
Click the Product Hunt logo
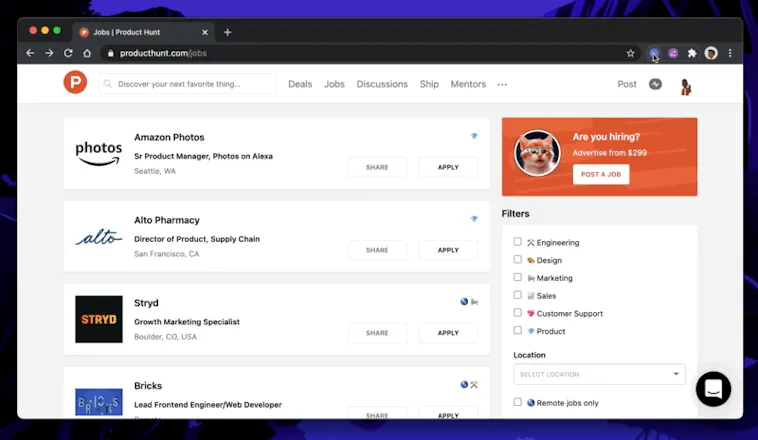[75, 82]
